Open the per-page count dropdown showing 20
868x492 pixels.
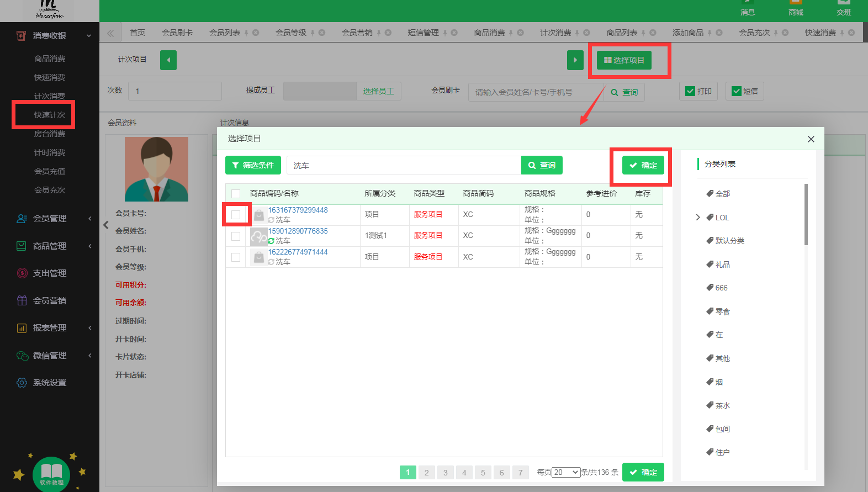pyautogui.click(x=566, y=472)
